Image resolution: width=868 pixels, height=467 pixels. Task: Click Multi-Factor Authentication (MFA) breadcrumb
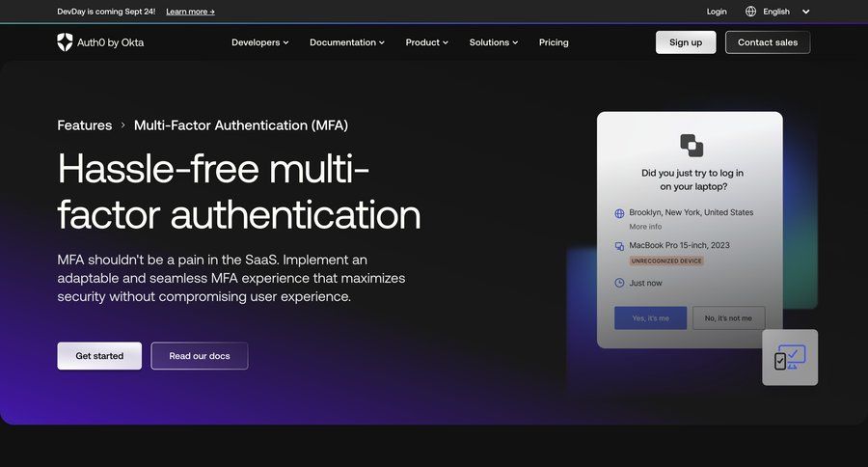point(241,125)
